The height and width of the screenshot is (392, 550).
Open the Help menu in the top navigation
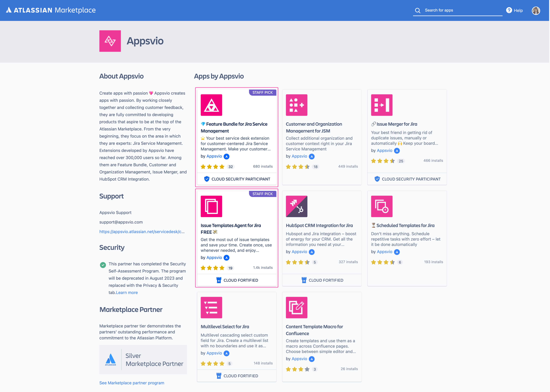pos(514,10)
